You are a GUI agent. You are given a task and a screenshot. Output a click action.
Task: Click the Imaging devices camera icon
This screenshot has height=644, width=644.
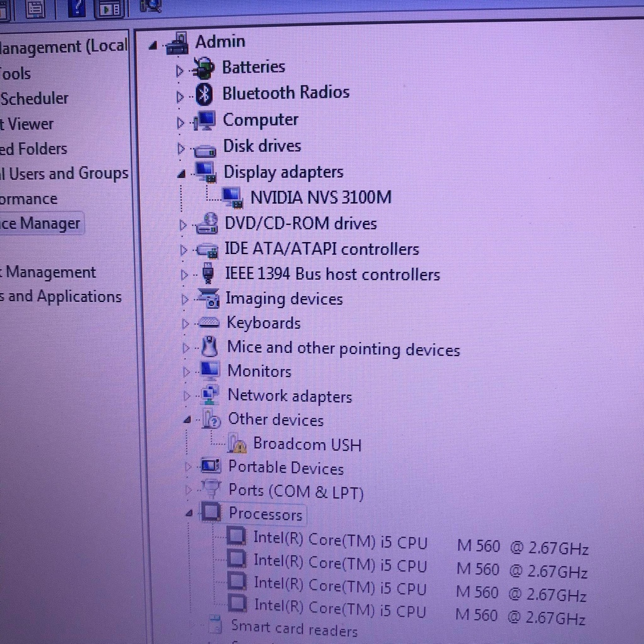208,299
